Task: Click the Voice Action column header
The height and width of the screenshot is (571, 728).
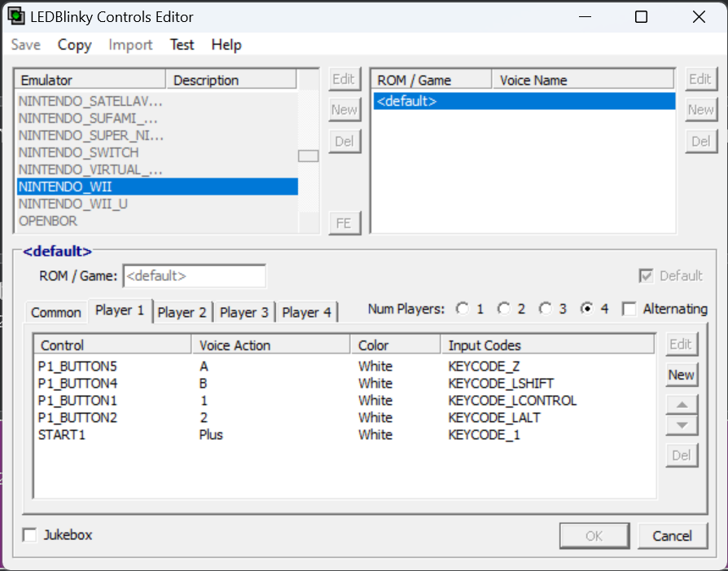Action: tap(271, 345)
